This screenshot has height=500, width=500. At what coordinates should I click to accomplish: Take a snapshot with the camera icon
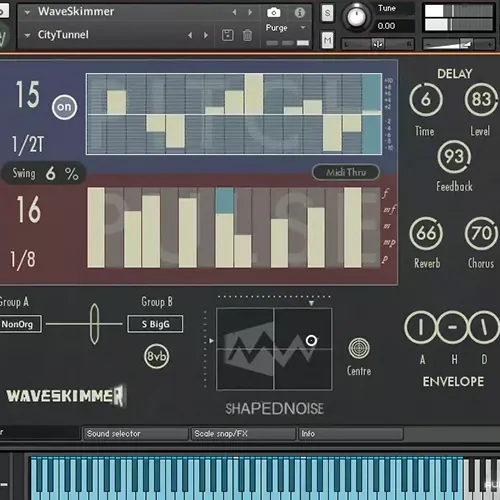273,13
